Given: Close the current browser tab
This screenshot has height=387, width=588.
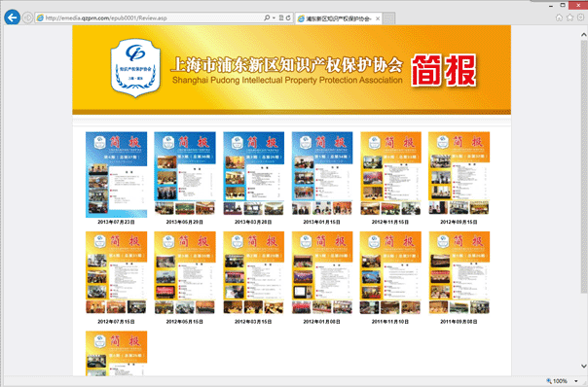Looking at the screenshot, I should [x=378, y=18].
